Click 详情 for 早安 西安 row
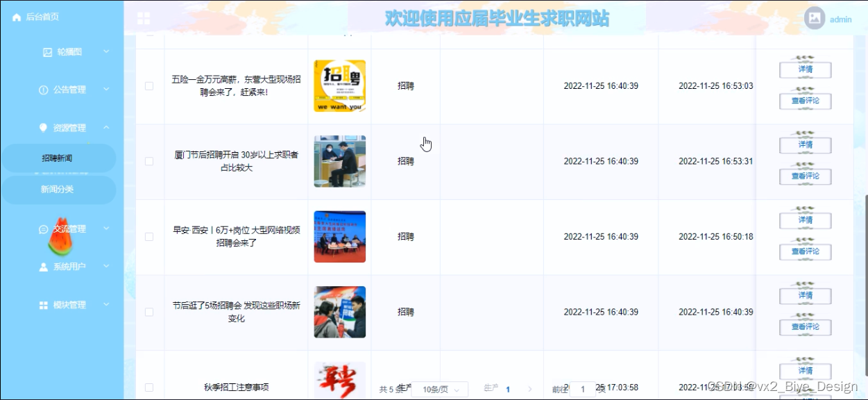This screenshot has width=868, height=400. click(805, 220)
